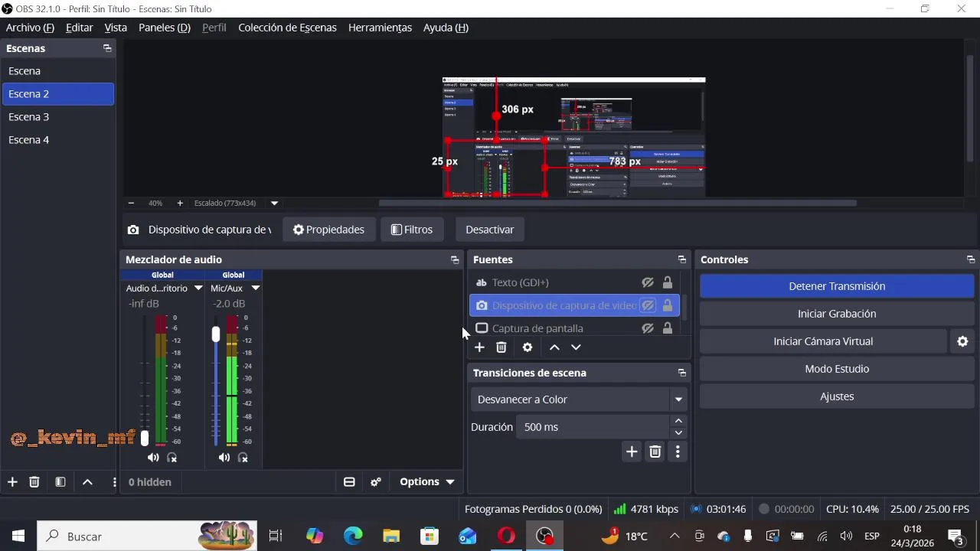Undock the Mezclador de audio panel
The width and height of the screenshot is (980, 551).
pyautogui.click(x=455, y=260)
